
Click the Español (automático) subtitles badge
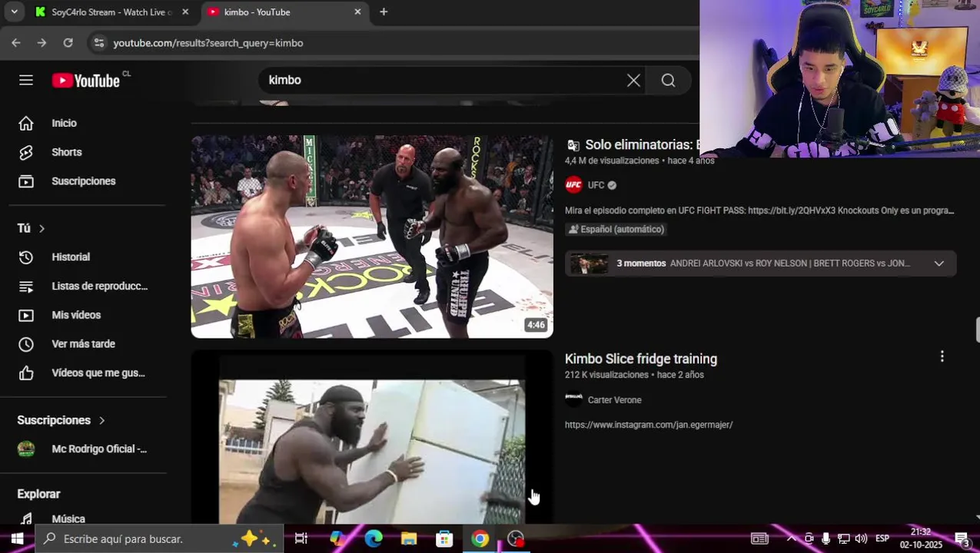[x=616, y=230]
